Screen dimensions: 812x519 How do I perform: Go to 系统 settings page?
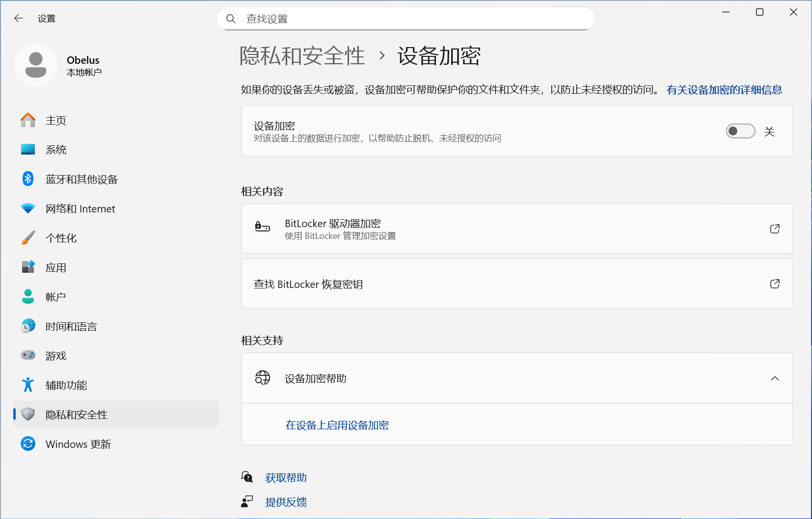point(56,150)
